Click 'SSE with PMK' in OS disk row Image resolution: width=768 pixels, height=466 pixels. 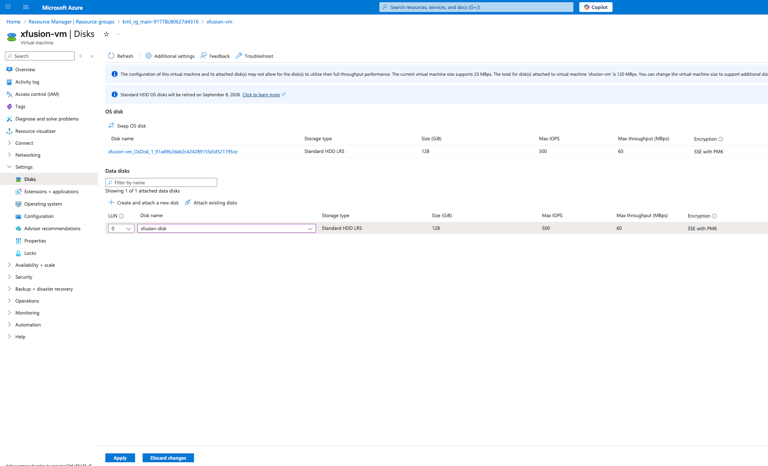[x=708, y=152]
